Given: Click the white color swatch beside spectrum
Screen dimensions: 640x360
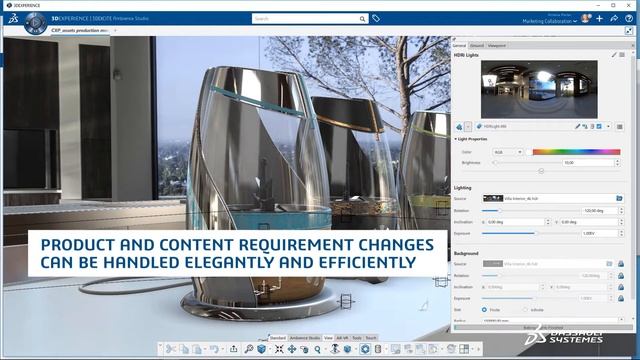Looking at the screenshot, I should (x=529, y=152).
